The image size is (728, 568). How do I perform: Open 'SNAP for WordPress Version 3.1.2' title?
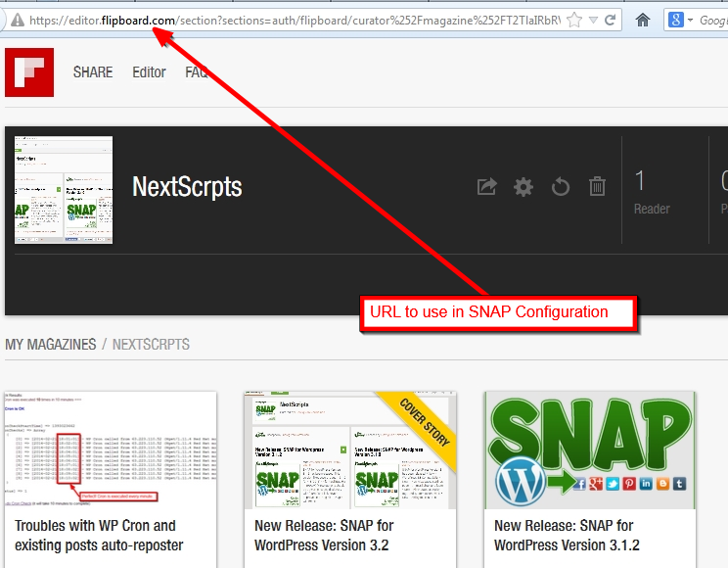(x=567, y=535)
